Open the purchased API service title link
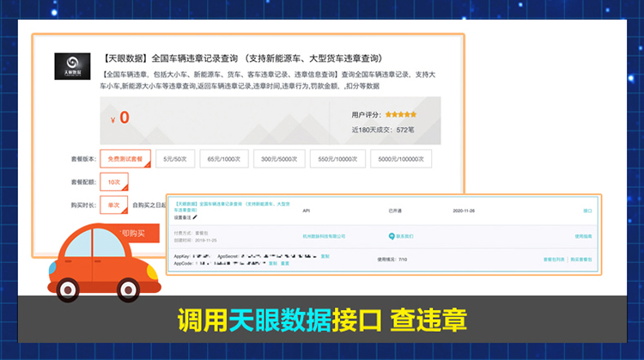Viewport: 644px width, 360px height. [x=232, y=207]
